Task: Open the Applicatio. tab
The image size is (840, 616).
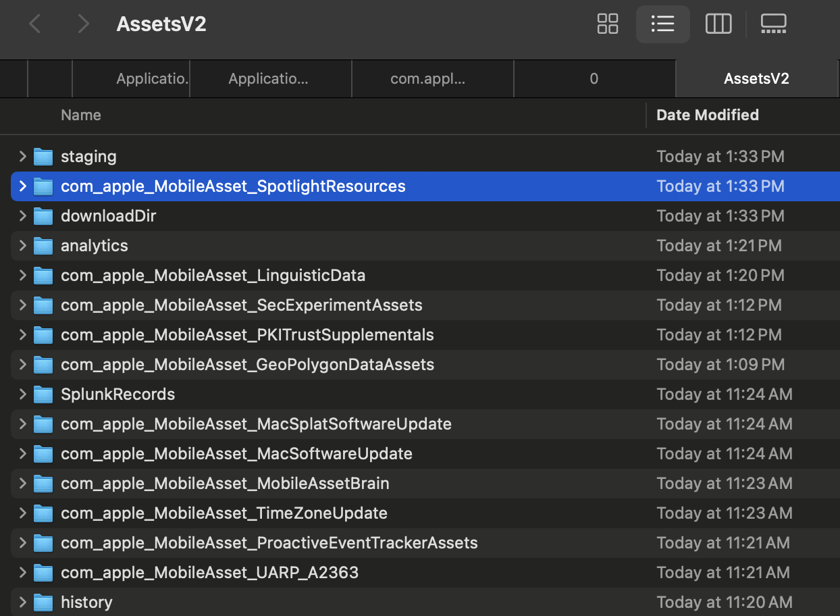Action: tap(131, 78)
